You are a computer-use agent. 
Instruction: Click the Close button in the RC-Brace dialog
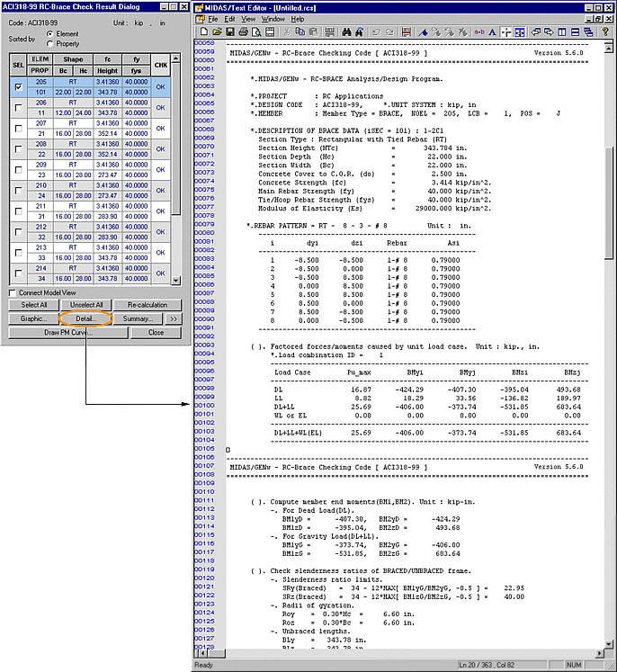156,332
